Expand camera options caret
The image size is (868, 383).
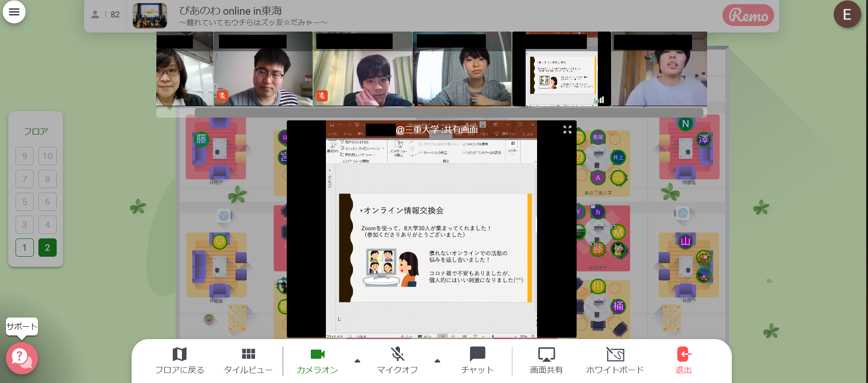(357, 361)
